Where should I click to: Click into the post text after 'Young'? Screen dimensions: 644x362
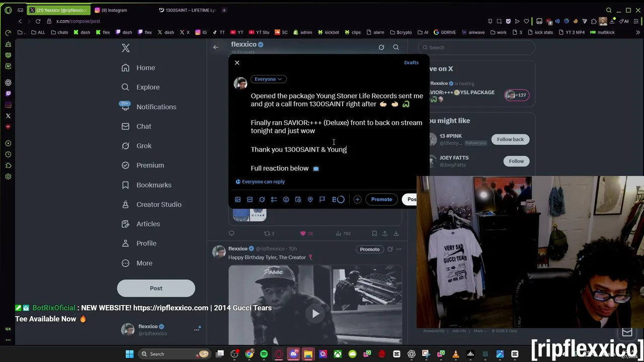pyautogui.click(x=347, y=150)
